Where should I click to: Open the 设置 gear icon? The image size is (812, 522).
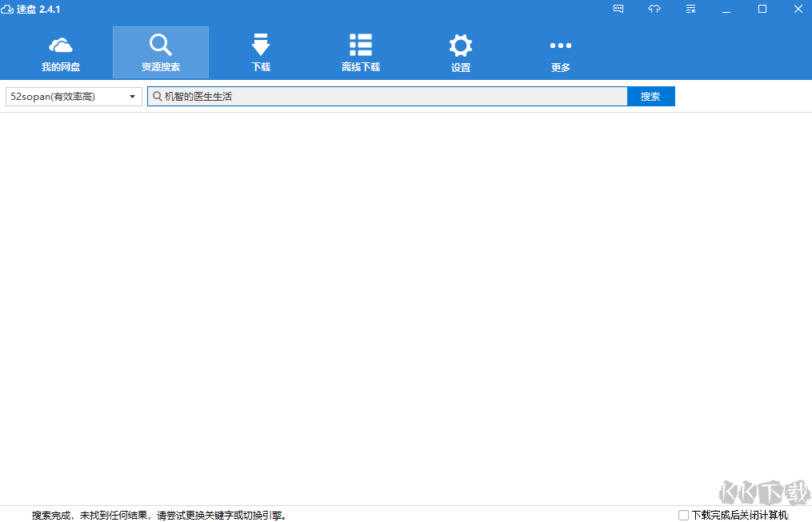(461, 46)
